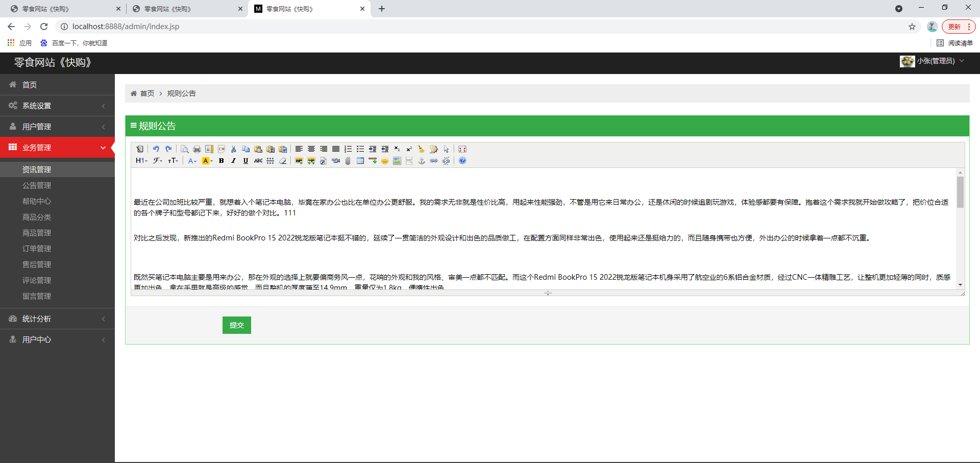Open the text color picker
This screenshot has width=980, height=463.
pyautogui.click(x=192, y=161)
